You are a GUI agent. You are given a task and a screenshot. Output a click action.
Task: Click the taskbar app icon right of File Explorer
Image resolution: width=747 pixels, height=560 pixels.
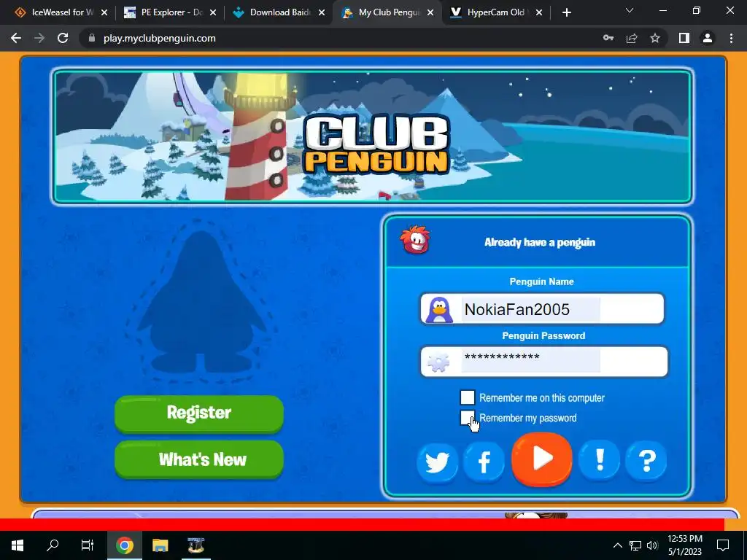196,545
